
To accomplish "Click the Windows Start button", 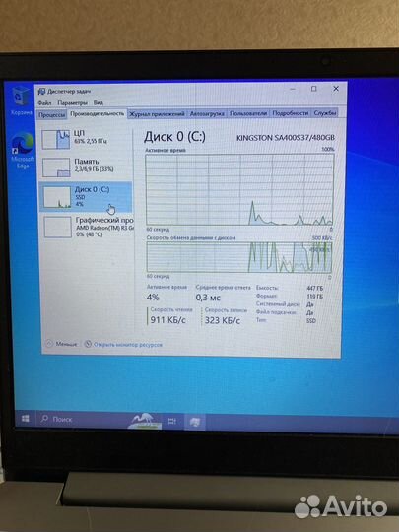I will [x=26, y=419].
